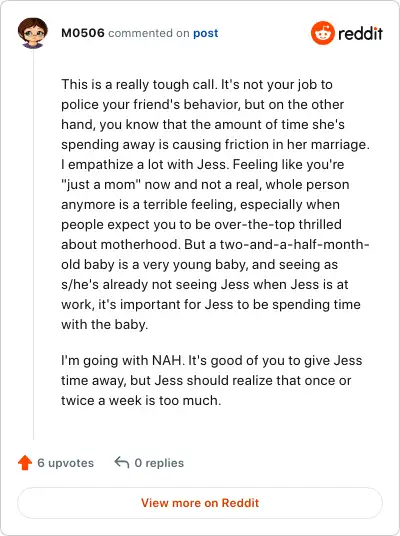
Task: Click M0506's cartoon avatar image
Action: pos(33,33)
